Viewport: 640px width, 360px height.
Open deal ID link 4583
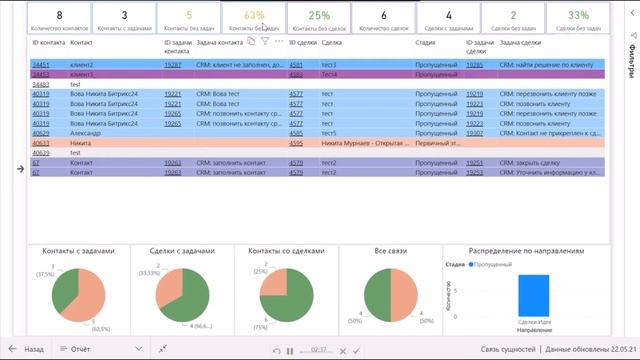pyautogui.click(x=296, y=74)
